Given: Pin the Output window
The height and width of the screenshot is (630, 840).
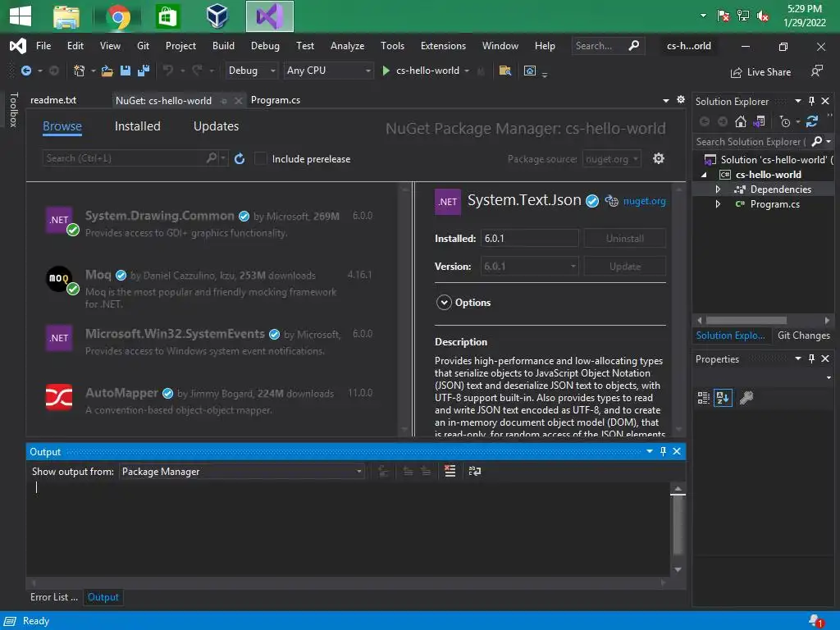Looking at the screenshot, I should pos(663,452).
